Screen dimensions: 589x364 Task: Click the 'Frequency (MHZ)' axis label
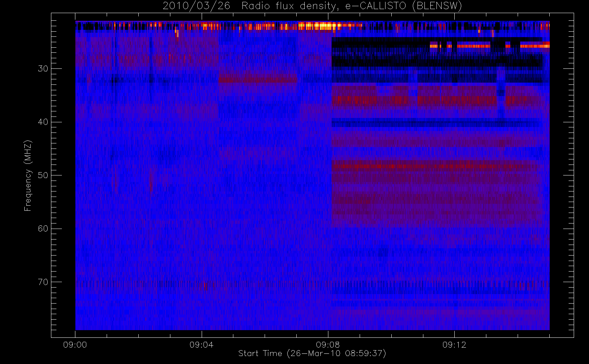tap(28, 175)
